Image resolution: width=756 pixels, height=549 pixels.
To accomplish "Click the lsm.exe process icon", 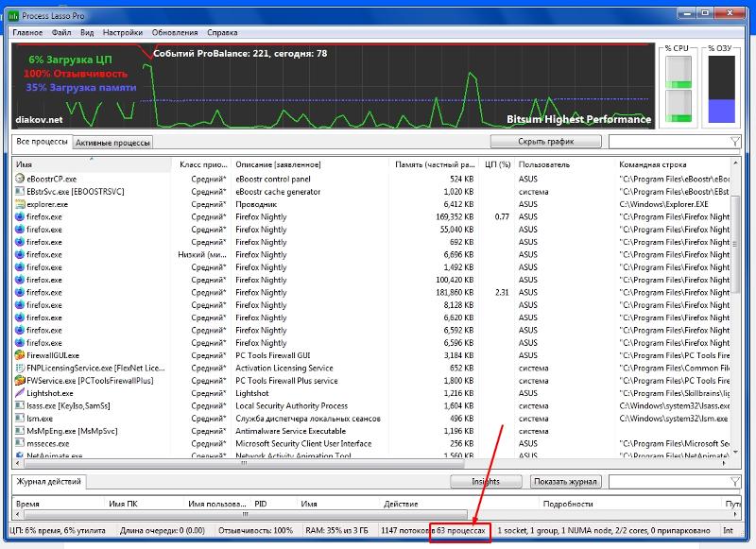I will point(20,419).
